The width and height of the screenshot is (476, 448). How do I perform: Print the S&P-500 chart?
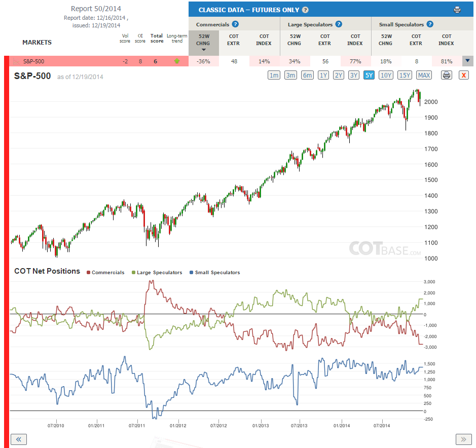(x=447, y=75)
